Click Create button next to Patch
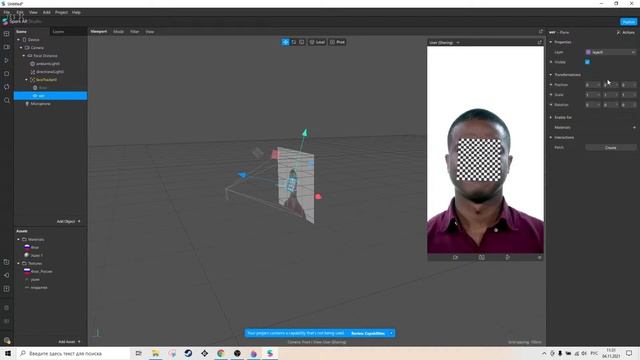The image size is (640, 360). click(611, 147)
